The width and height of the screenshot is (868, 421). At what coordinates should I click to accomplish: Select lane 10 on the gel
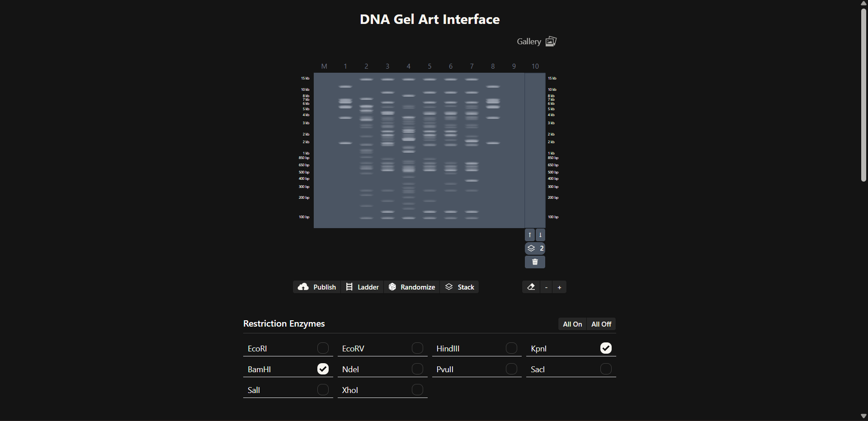535,149
